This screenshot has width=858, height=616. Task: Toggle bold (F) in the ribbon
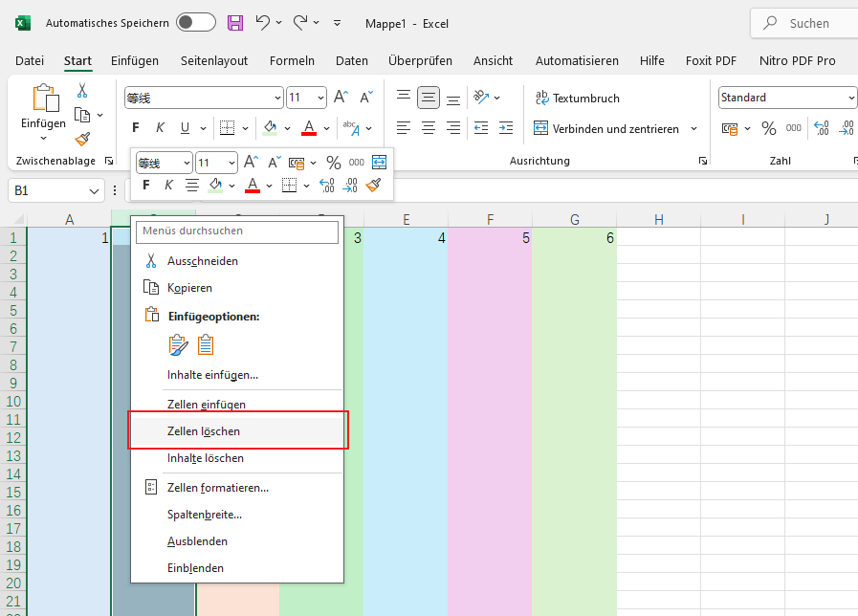coord(136,128)
